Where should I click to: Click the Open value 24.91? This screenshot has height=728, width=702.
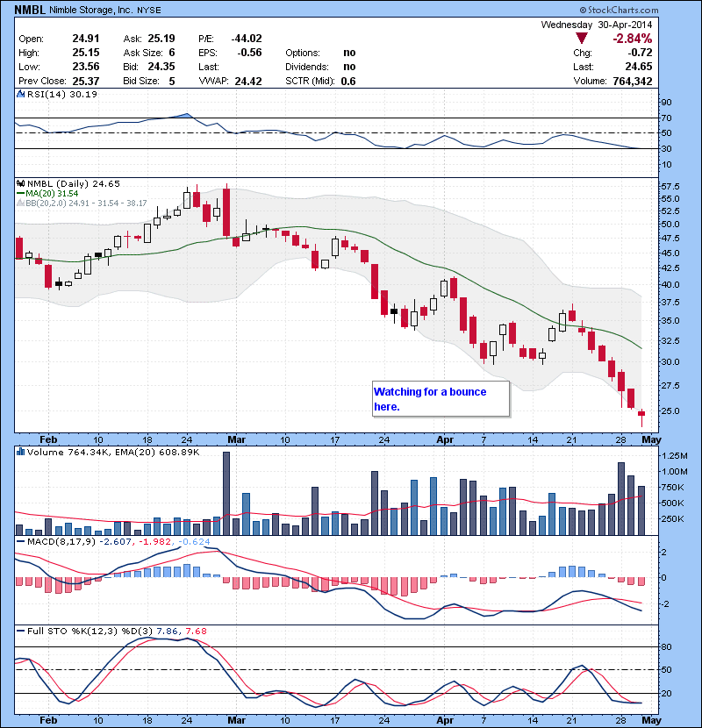click(x=86, y=39)
